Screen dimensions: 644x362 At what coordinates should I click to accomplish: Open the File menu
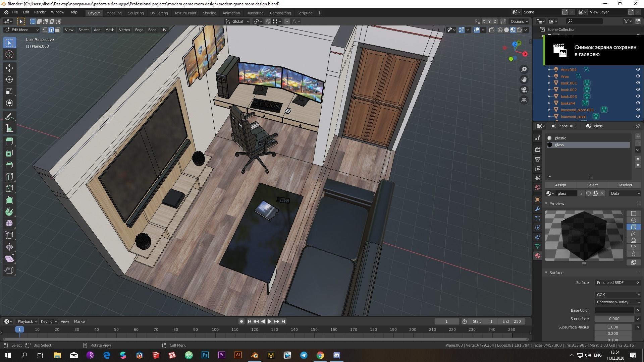click(x=15, y=12)
